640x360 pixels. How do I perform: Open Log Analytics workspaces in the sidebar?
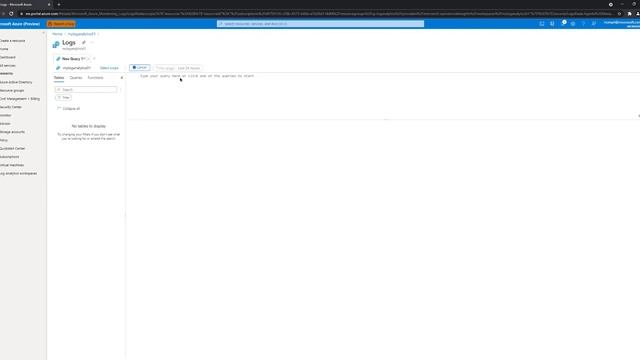[18, 173]
